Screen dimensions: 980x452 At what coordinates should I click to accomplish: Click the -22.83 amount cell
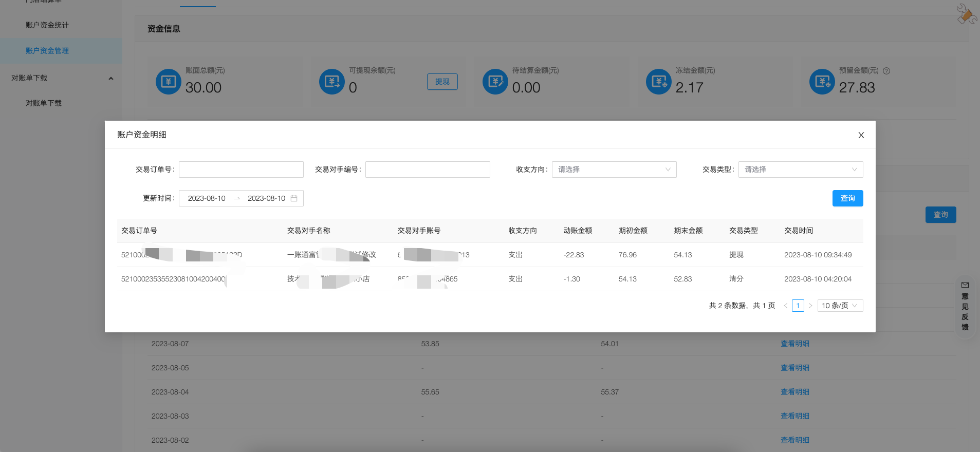coord(574,255)
